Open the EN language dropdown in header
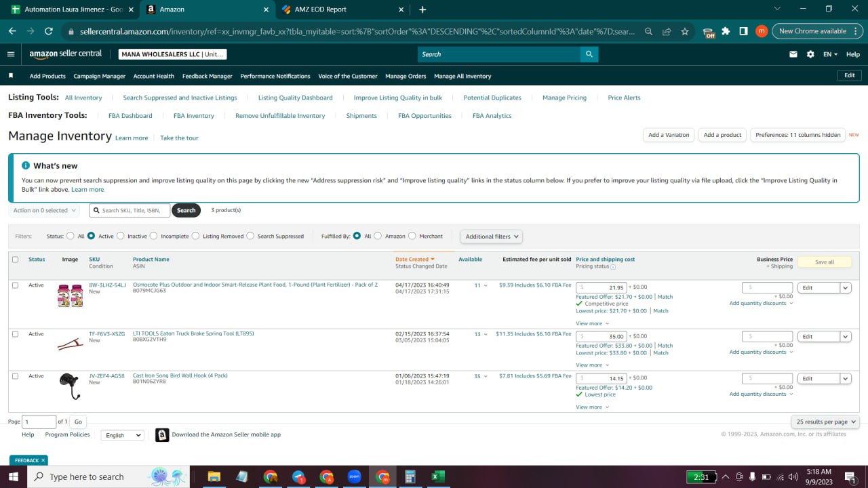The image size is (868, 488). 830,54
